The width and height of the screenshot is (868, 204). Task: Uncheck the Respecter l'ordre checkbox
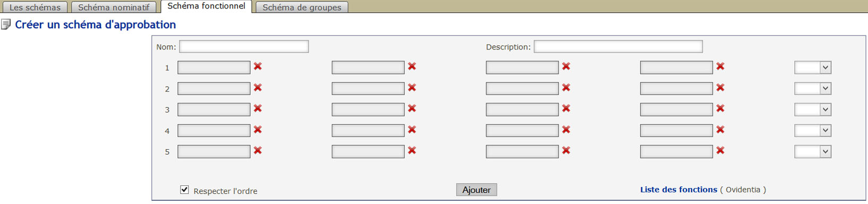point(184,190)
